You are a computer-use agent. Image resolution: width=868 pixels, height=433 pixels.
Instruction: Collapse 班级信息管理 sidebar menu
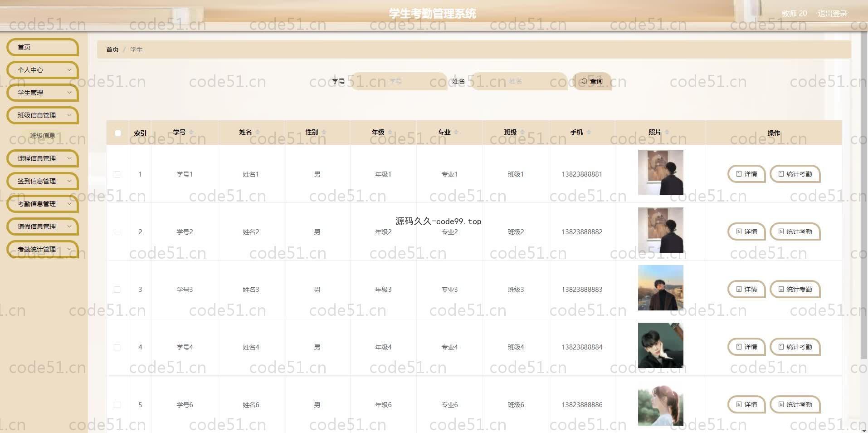coord(43,115)
